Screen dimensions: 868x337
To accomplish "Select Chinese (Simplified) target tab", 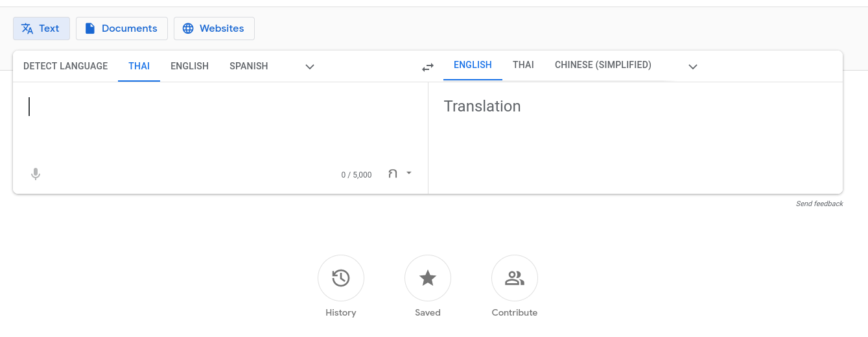I will click(603, 65).
